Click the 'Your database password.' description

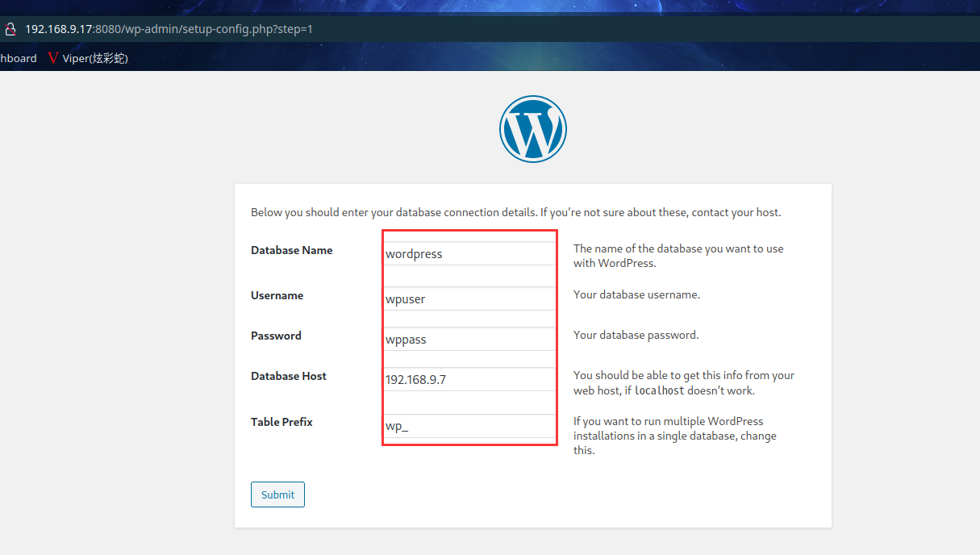coord(636,335)
